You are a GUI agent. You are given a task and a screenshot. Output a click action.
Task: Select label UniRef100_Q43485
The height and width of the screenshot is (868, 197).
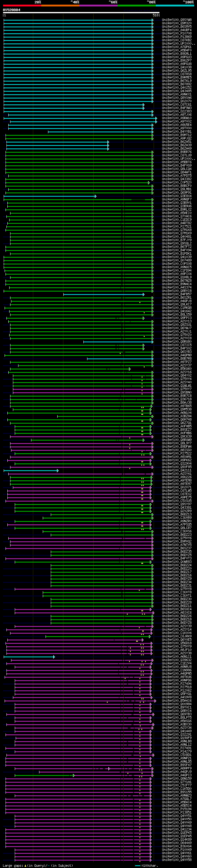tap(176, 91)
